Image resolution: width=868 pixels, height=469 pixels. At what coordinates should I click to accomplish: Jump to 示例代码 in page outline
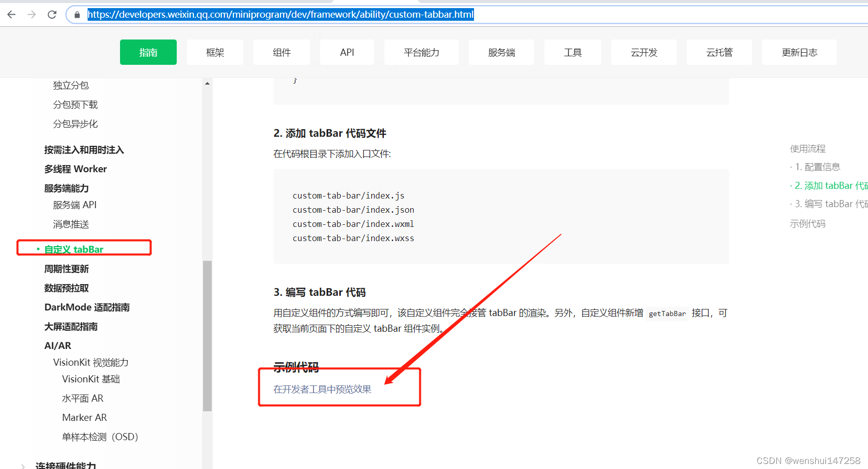[x=808, y=223]
